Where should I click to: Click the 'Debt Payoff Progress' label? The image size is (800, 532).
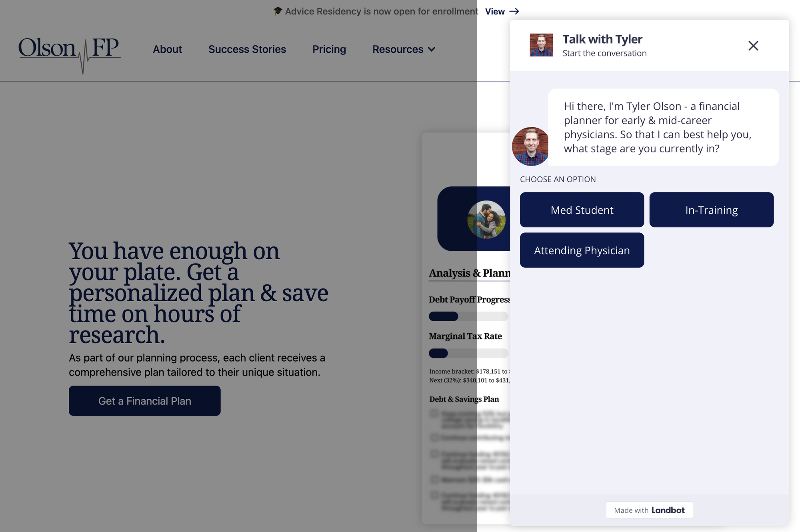pos(470,300)
